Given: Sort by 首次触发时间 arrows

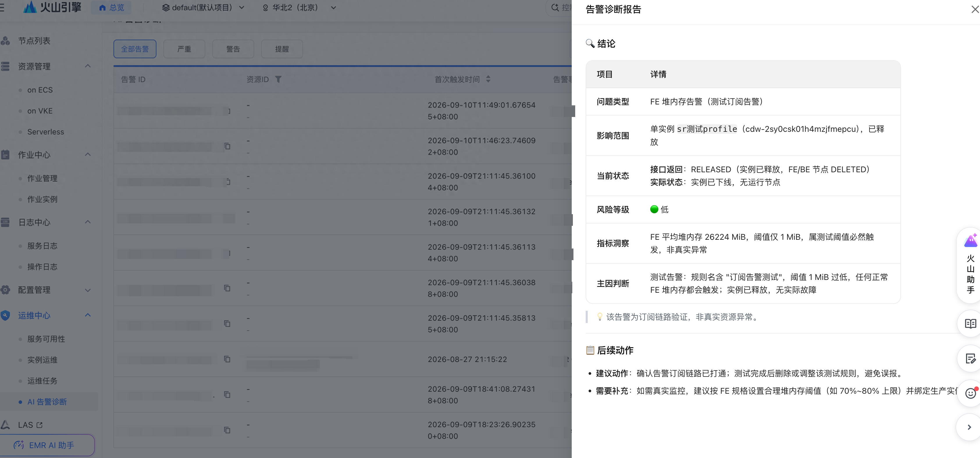Looking at the screenshot, I should [x=488, y=79].
